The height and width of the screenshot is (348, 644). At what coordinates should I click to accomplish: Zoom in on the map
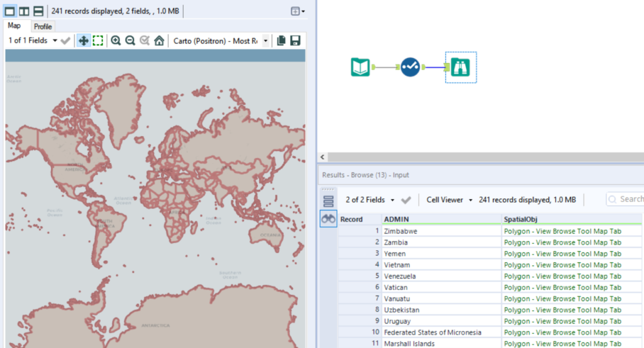click(x=116, y=41)
